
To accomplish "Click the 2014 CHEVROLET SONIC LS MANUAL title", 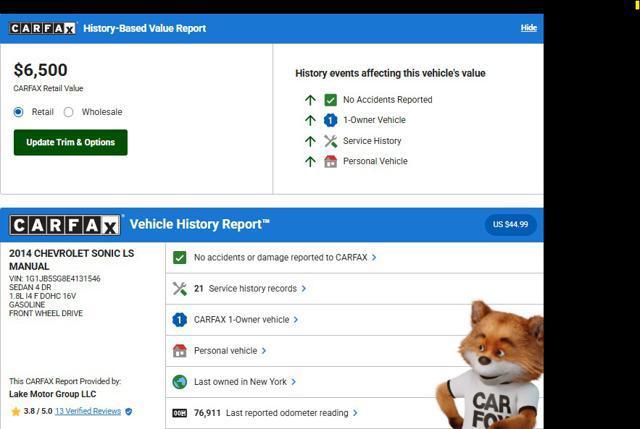I will pos(71,260).
